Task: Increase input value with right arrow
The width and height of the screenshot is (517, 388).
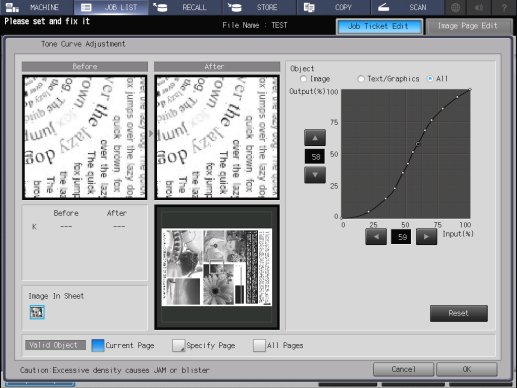Action: click(x=426, y=237)
